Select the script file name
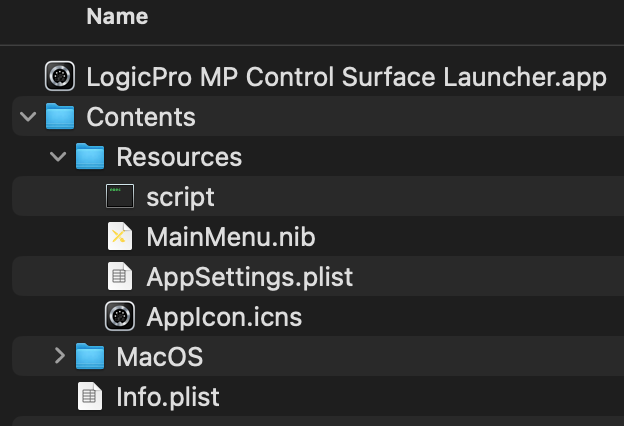This screenshot has height=426, width=624. pyautogui.click(x=180, y=197)
